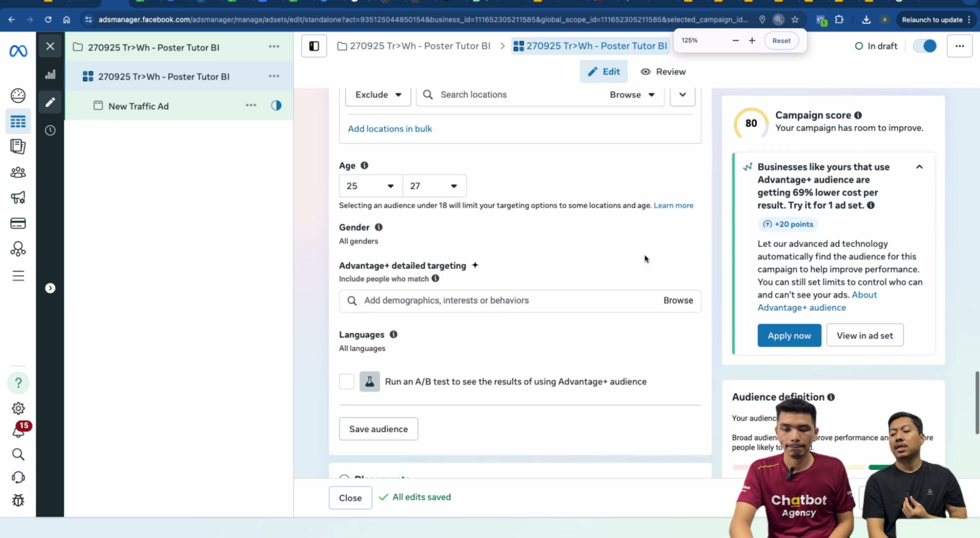Open notifications bell with 15 badge
Screen dimensions: 980x538
click(18, 430)
